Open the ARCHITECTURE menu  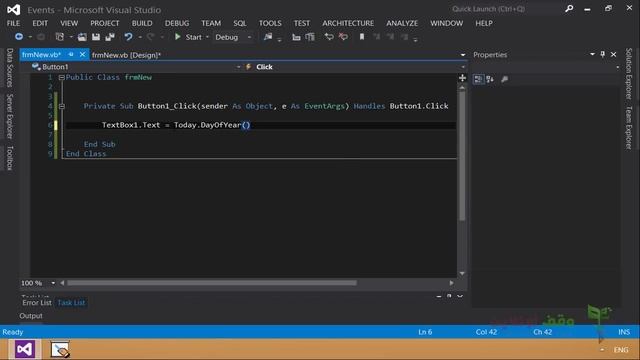[x=348, y=23]
